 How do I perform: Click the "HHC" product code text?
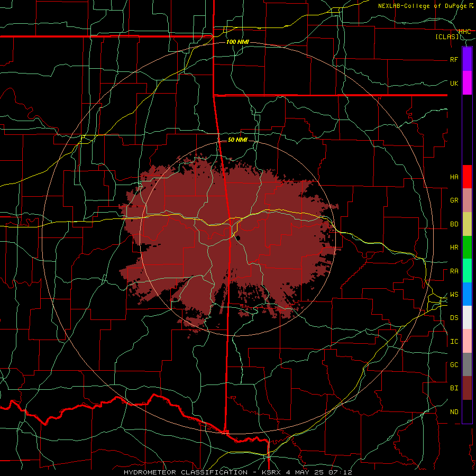coord(465,32)
